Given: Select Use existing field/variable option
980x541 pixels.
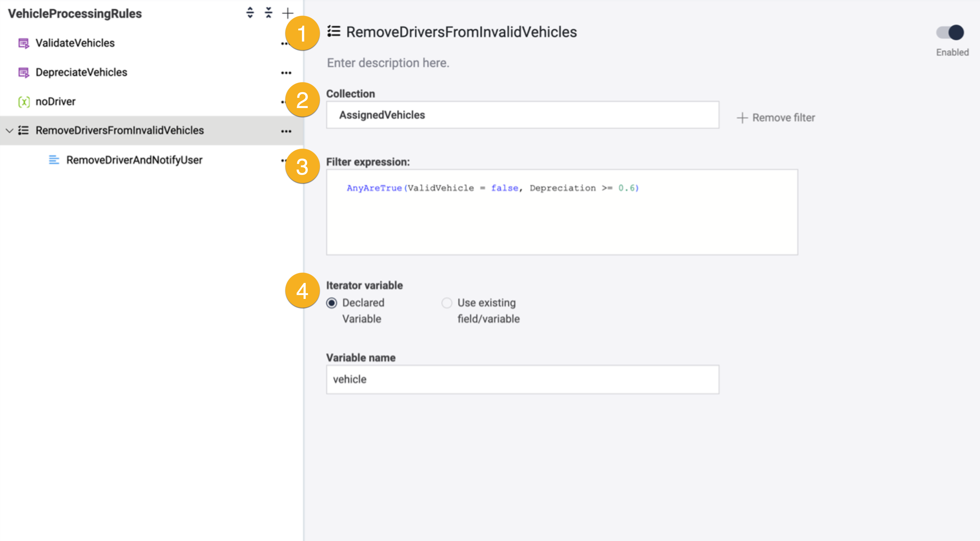Looking at the screenshot, I should 447,303.
